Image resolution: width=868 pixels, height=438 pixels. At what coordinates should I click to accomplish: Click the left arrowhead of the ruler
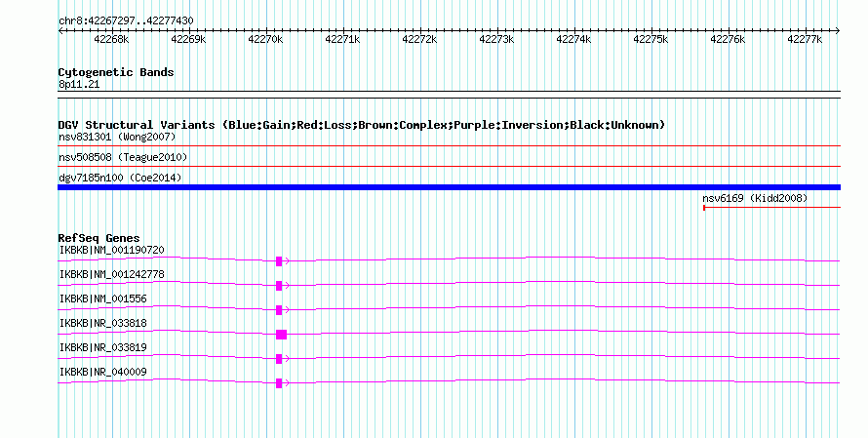coord(60,31)
